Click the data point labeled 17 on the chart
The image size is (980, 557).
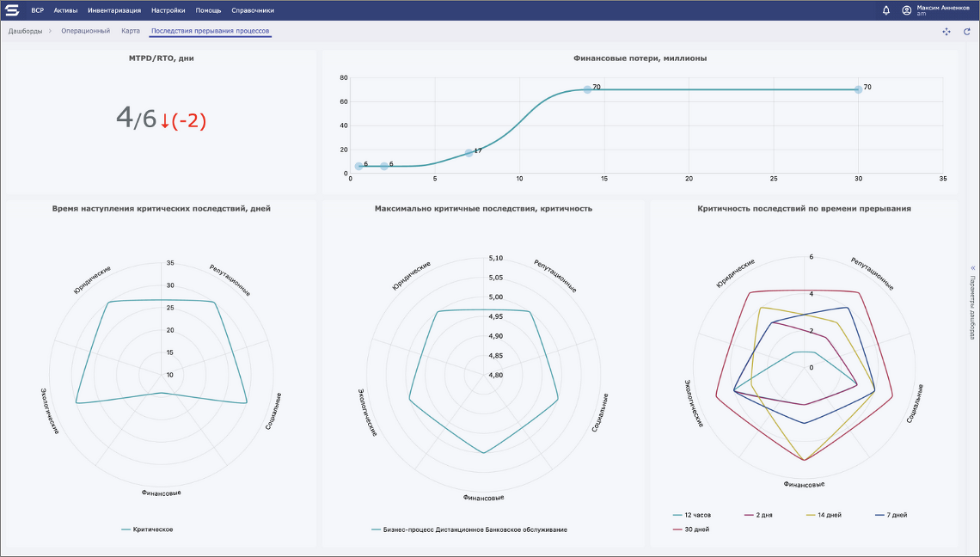(469, 153)
